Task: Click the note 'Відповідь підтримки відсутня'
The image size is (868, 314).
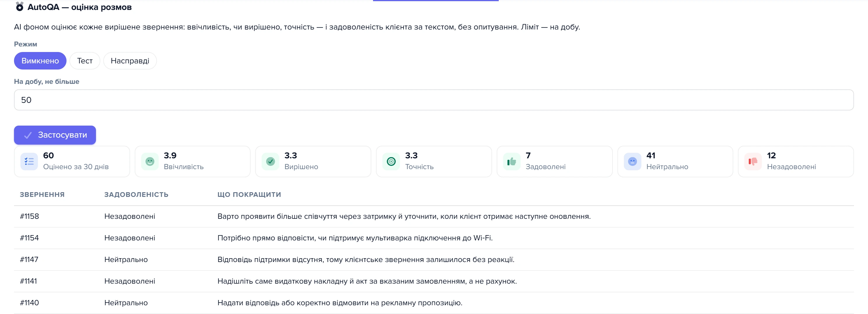Action: click(x=366, y=259)
